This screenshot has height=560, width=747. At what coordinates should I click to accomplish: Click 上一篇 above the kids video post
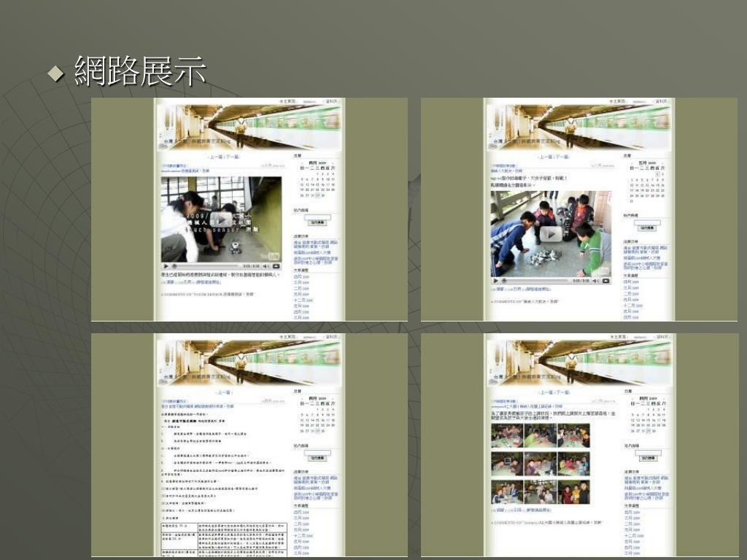coord(545,157)
